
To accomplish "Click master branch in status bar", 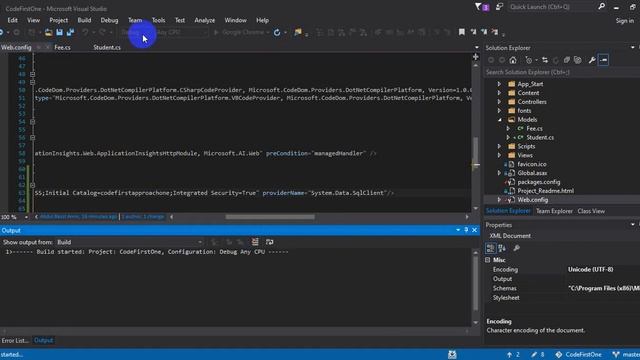I will pyautogui.click(x=627, y=355).
